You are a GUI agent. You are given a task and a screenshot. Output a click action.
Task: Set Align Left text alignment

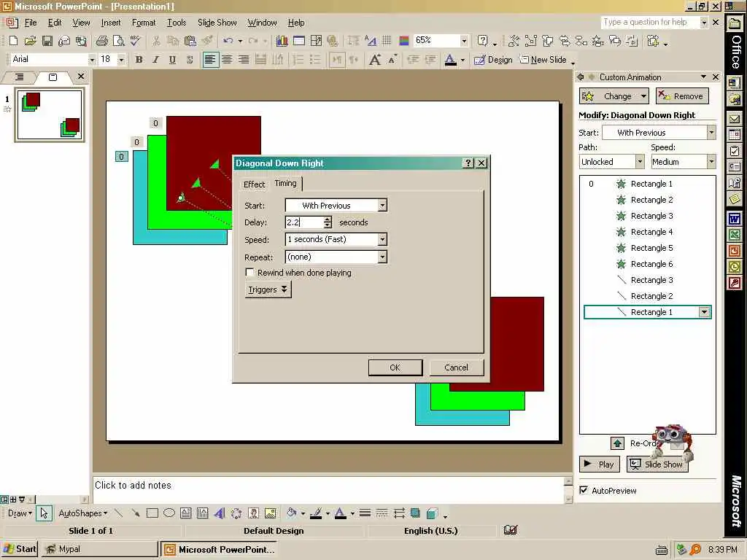point(210,60)
